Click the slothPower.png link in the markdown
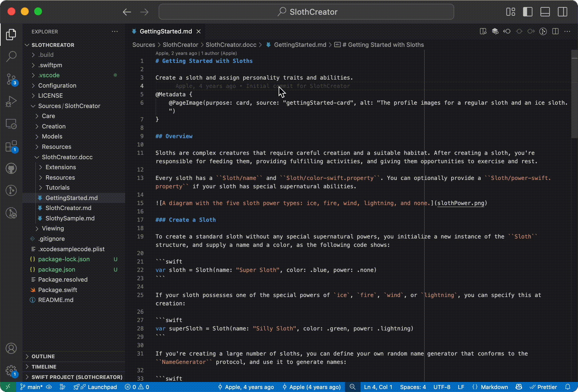 click(461, 203)
